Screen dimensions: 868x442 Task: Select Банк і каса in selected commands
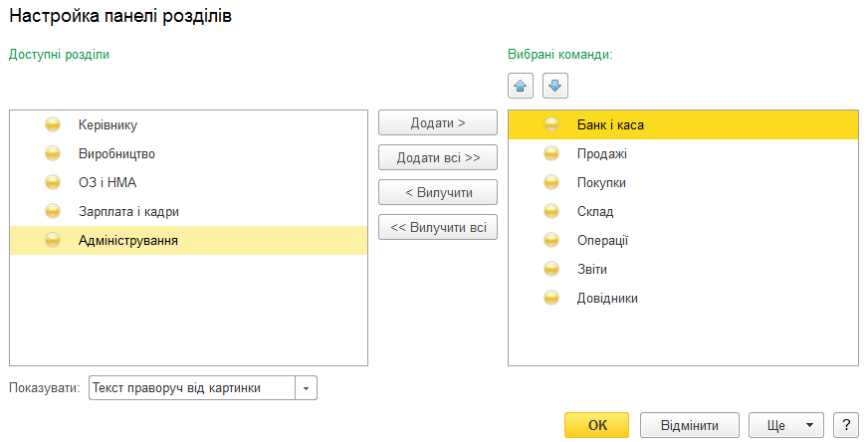[x=683, y=124]
